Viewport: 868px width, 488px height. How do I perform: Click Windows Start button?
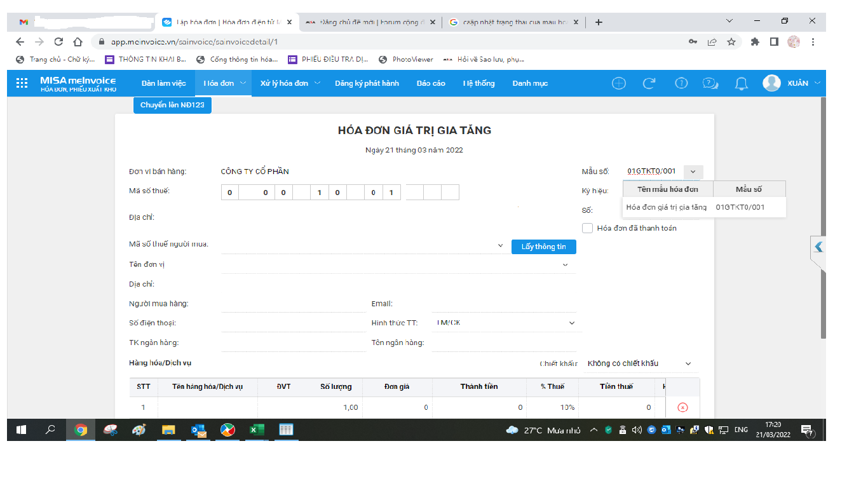point(21,430)
